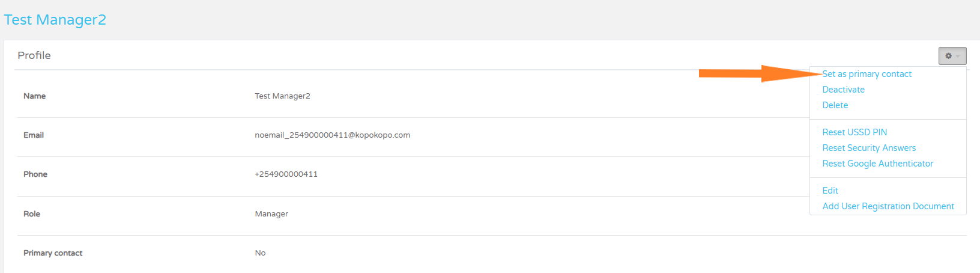Viewport: 980px width, 273px height.
Task: Click the Primary contact value No
Action: click(x=260, y=253)
